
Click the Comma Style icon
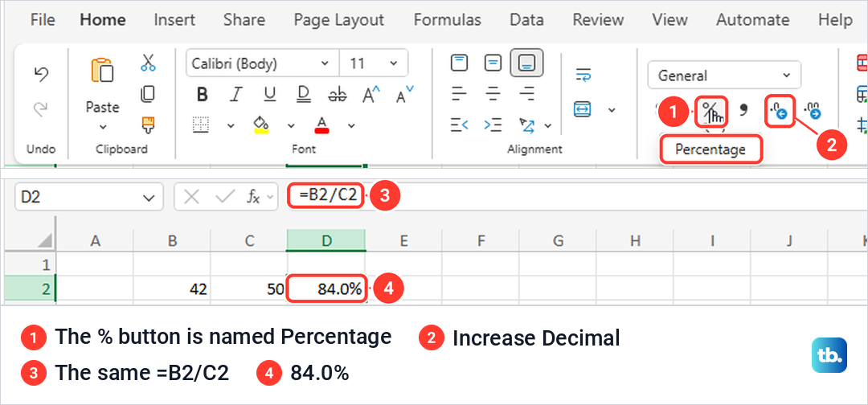coord(744,111)
